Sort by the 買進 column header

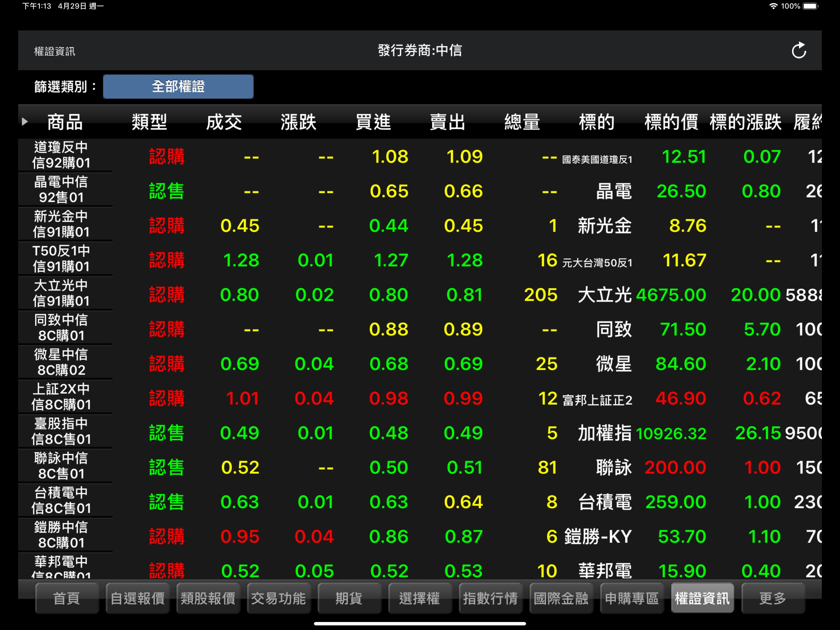pyautogui.click(x=373, y=122)
